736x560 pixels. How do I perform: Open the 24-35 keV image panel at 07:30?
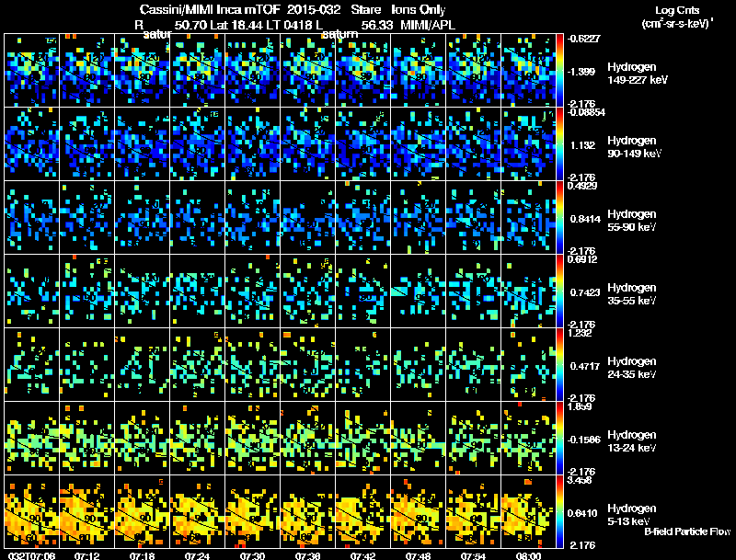click(x=252, y=365)
